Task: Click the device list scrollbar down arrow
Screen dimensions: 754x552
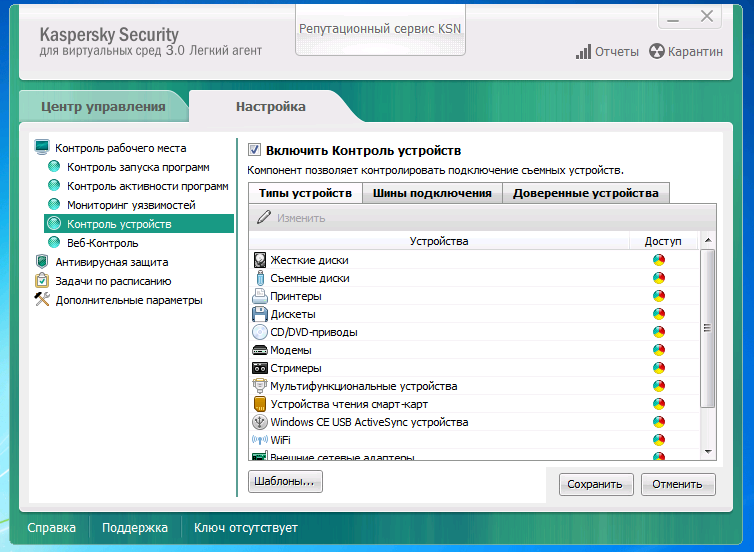Action: 708,452
